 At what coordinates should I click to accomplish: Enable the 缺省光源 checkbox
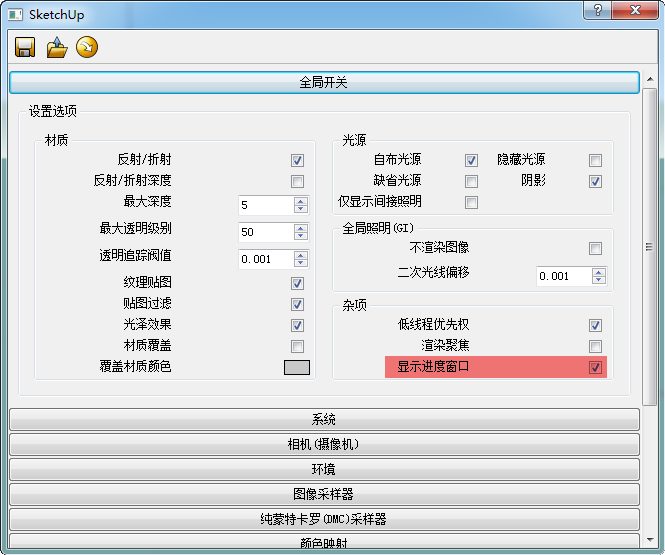[x=471, y=181]
